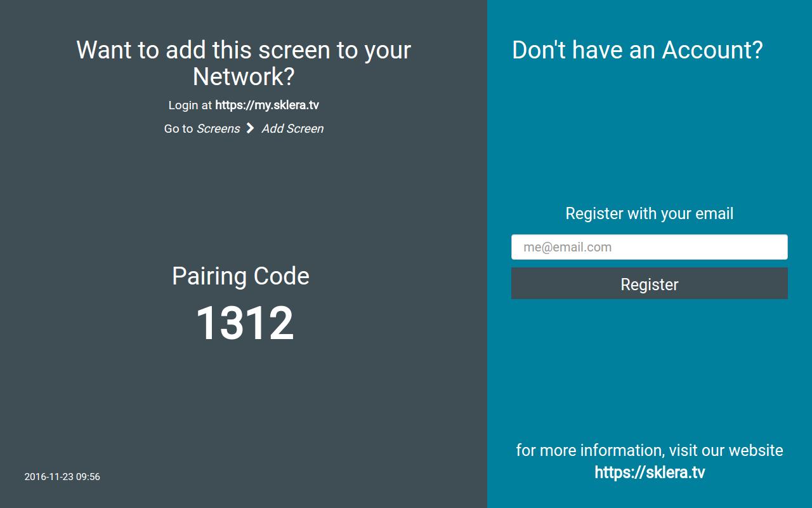Click the Pairing Code label
Screen dimensions: 812x508
240,276
